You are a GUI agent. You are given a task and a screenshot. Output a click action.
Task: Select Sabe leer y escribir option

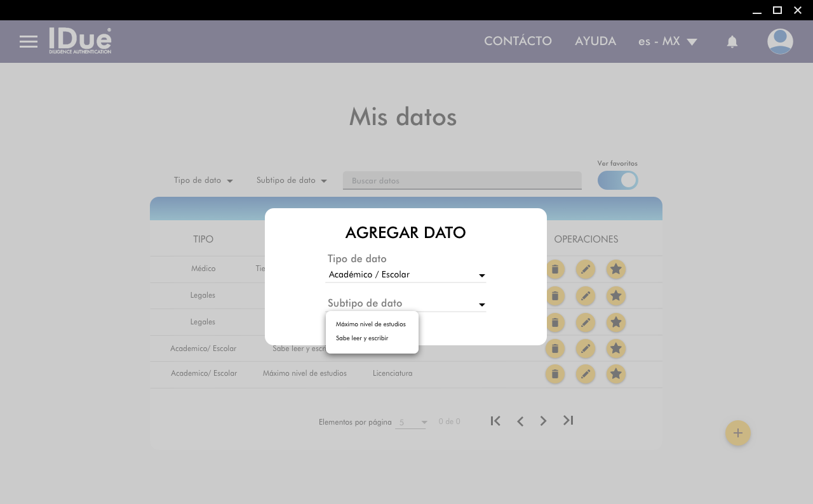coord(362,338)
